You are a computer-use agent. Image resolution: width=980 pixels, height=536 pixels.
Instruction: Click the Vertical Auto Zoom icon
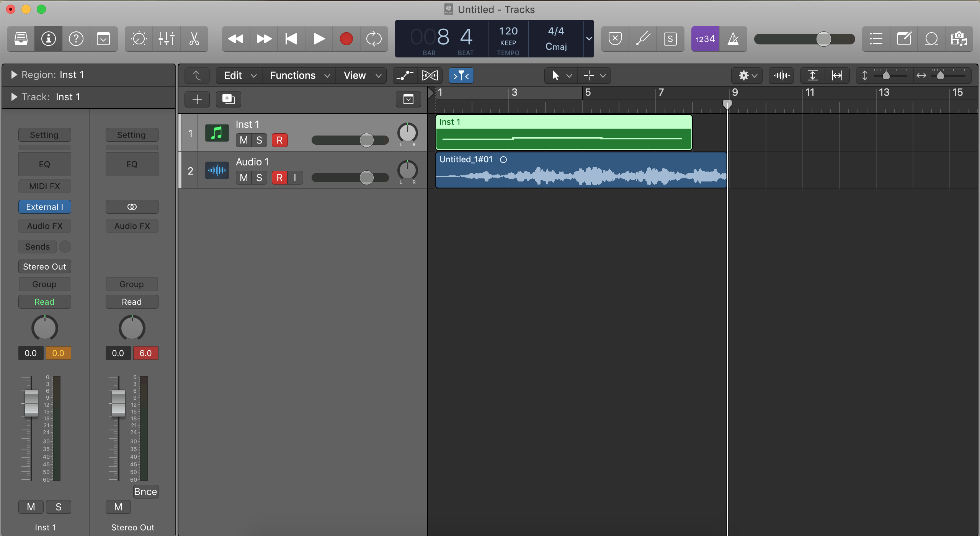tap(812, 75)
